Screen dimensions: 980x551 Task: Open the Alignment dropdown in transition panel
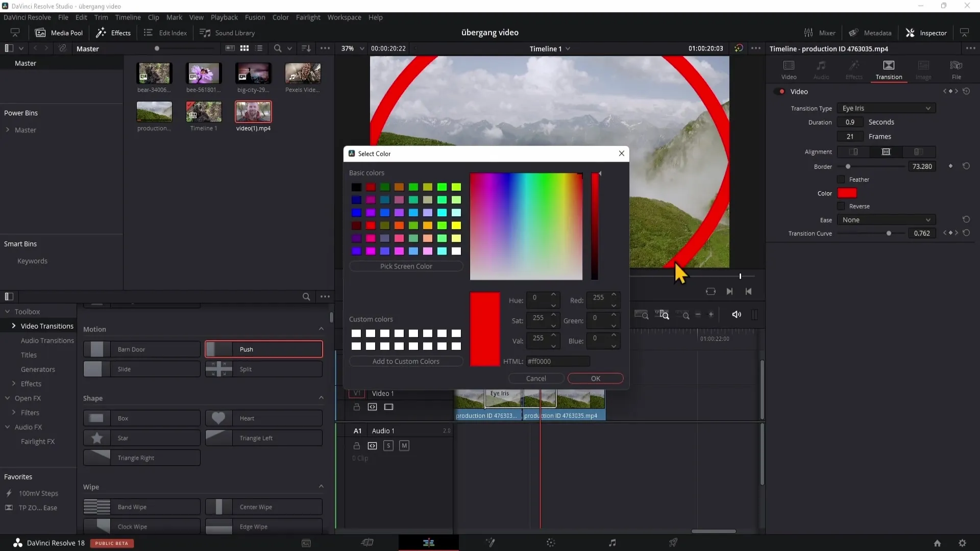pyautogui.click(x=888, y=152)
